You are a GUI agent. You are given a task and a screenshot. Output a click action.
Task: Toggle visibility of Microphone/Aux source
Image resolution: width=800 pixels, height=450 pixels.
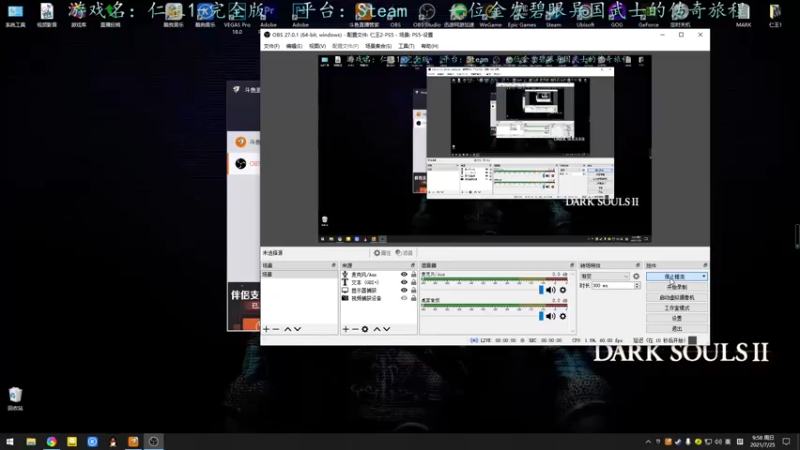[x=404, y=274]
